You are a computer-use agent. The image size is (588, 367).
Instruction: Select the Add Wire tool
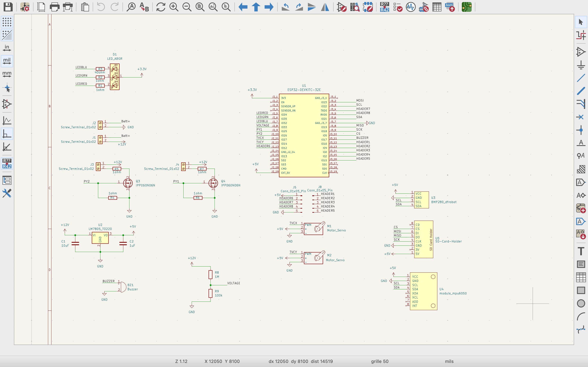(581, 78)
